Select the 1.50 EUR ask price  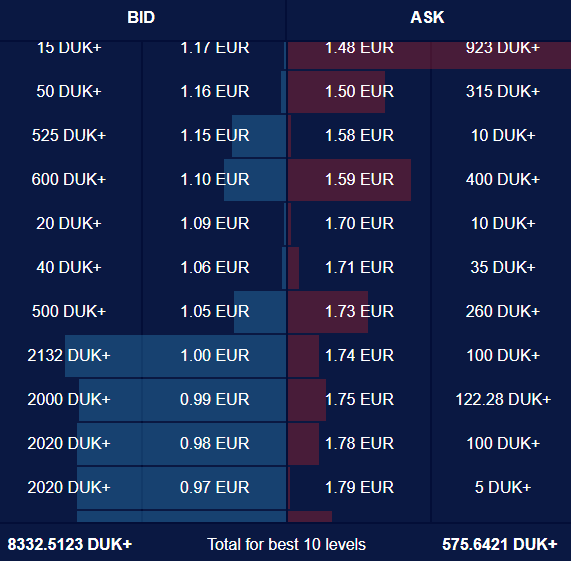[359, 91]
